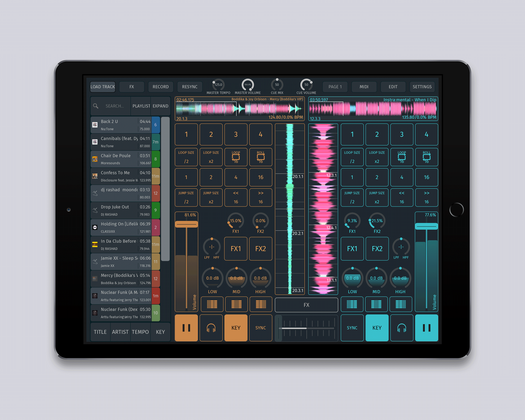Click the track list scrollbar
Screen dimensions: 525x420
click(x=165, y=189)
